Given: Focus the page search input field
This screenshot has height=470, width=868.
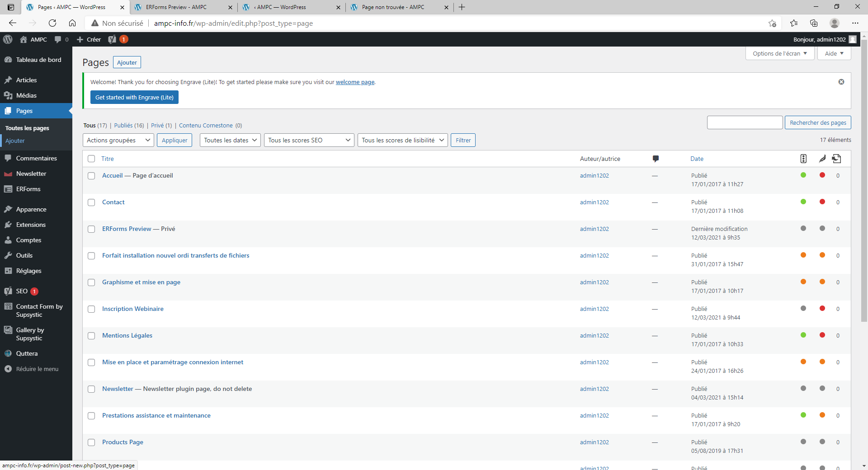Looking at the screenshot, I should tap(745, 122).
